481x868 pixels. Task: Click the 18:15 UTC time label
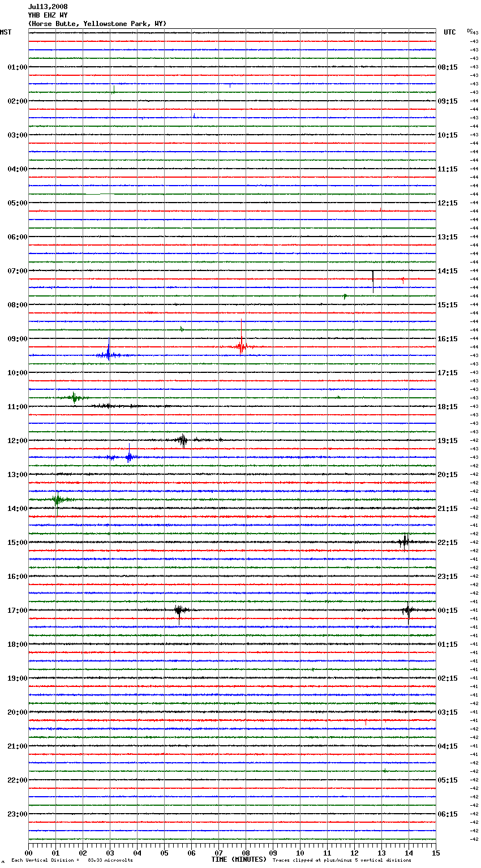pos(448,407)
